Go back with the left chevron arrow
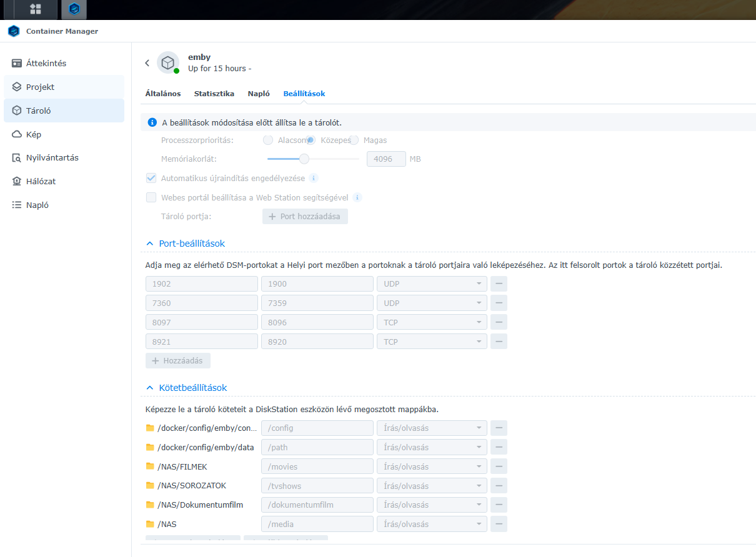 click(147, 63)
